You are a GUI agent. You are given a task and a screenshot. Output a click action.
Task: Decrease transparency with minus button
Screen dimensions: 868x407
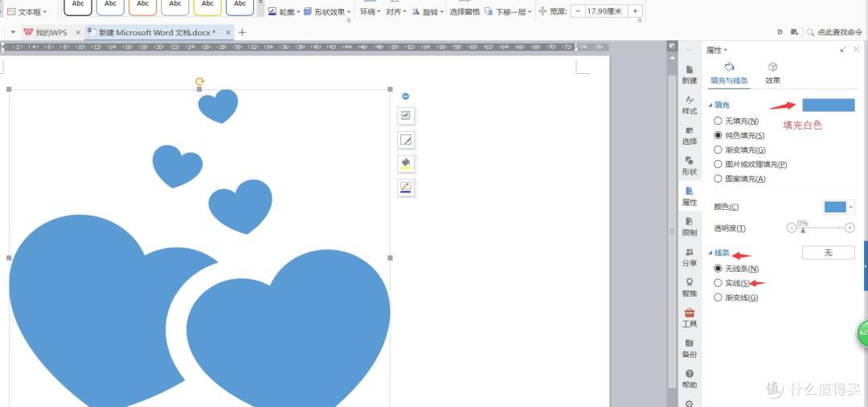pos(791,228)
